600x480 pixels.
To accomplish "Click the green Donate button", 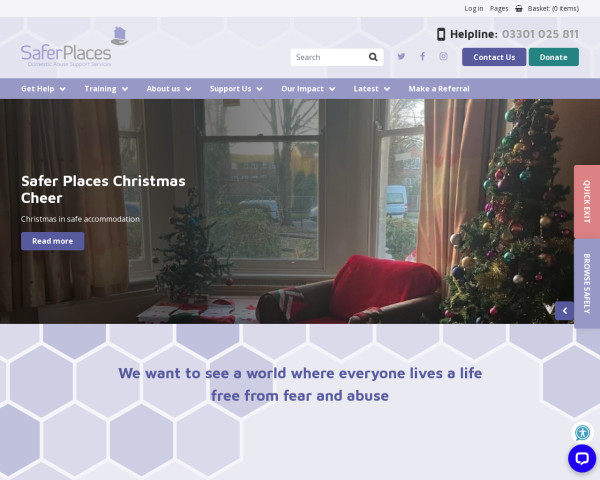I will tap(554, 57).
